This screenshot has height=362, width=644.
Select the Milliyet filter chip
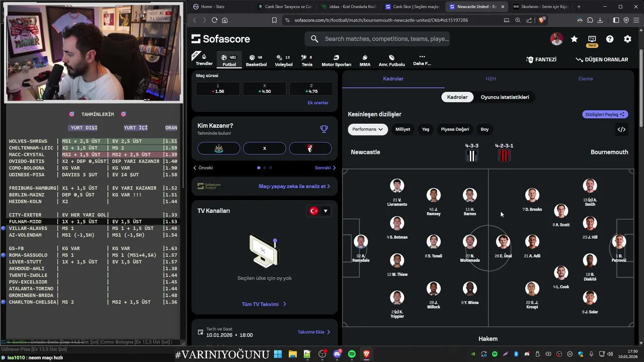[x=403, y=129]
